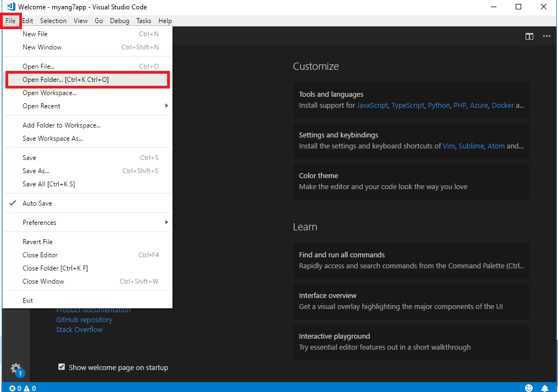Open the Go menu
This screenshot has width=558, height=392.
tap(98, 21)
